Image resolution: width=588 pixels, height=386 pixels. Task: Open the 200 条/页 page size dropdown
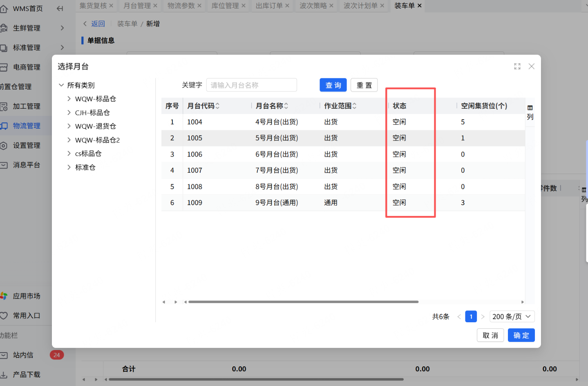pos(512,317)
